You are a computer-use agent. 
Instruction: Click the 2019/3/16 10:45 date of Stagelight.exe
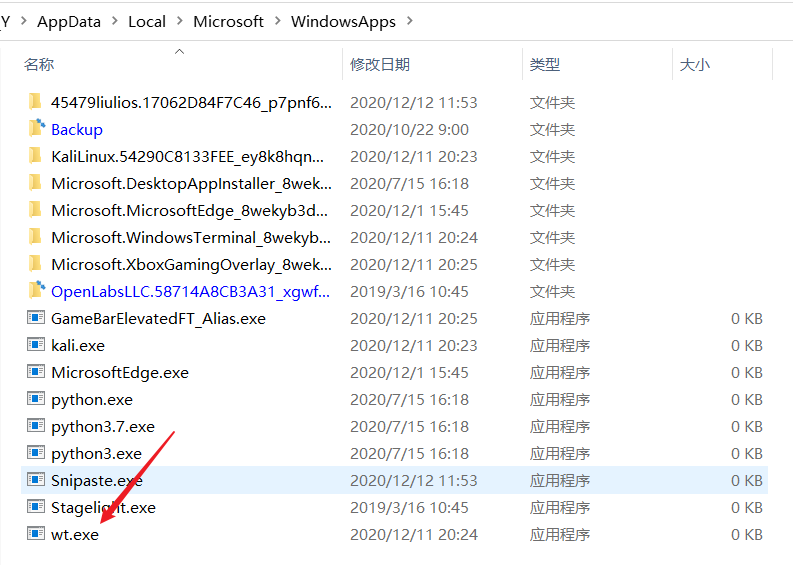pos(409,508)
